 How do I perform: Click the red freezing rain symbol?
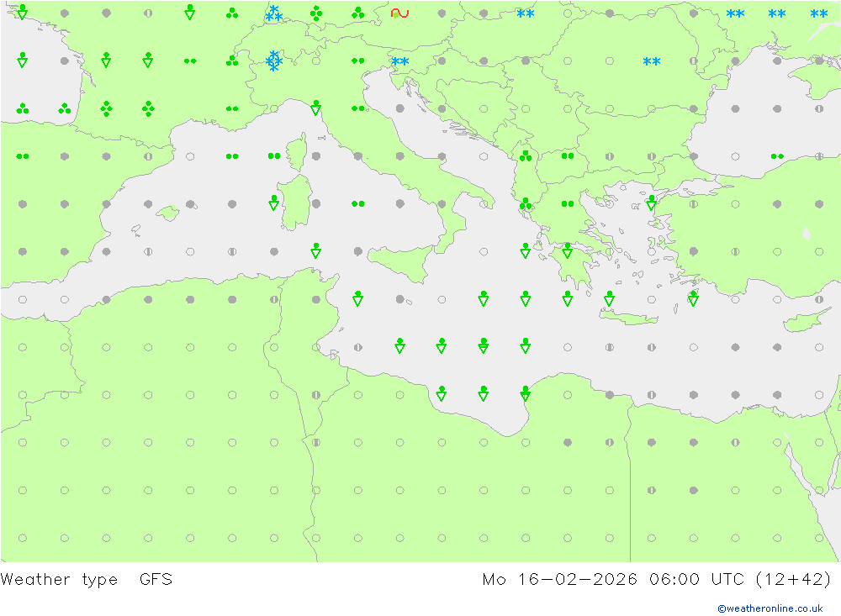[399, 13]
